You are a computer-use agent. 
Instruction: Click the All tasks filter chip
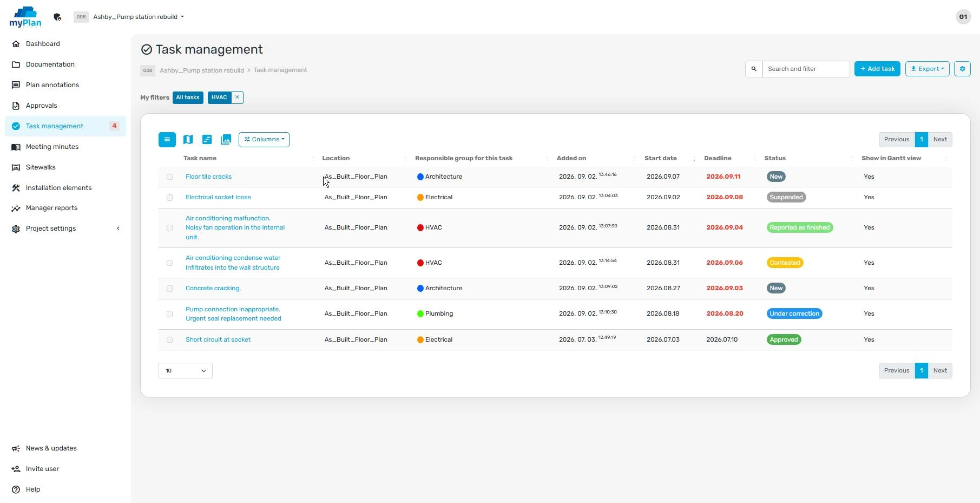pos(188,97)
